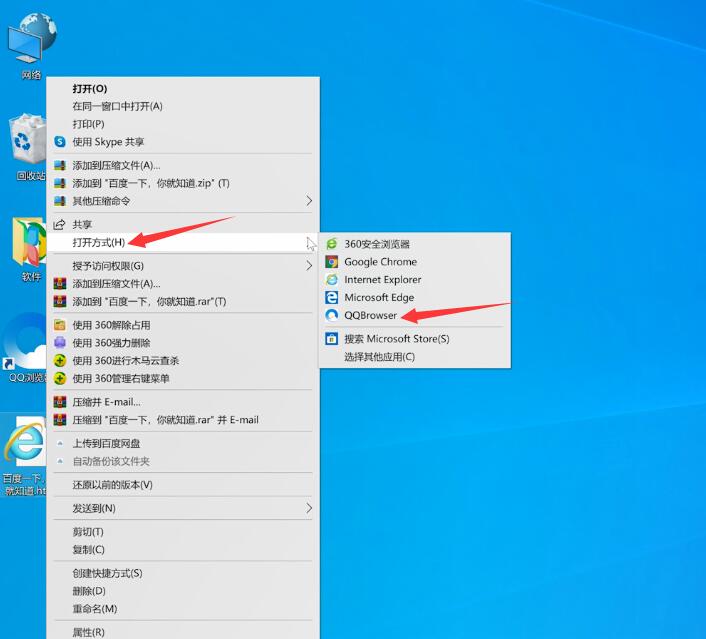This screenshot has width=706, height=639.
Task: Select 上传到百度网盘 menu entry
Action: (106, 443)
